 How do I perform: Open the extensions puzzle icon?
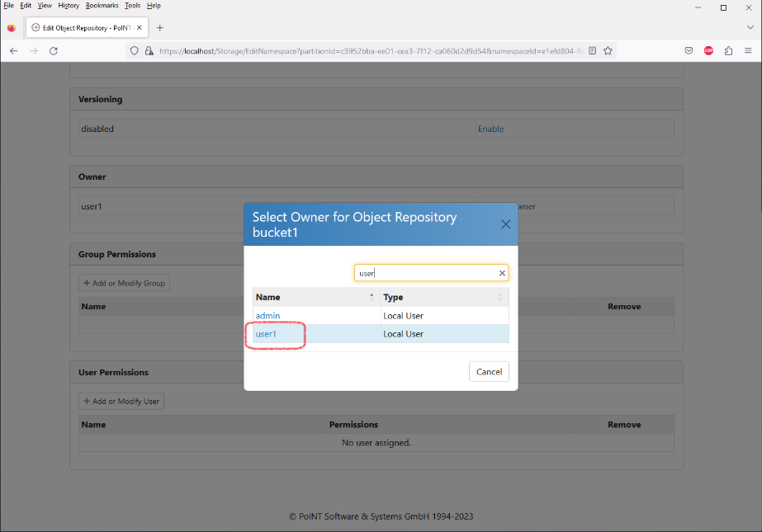(x=728, y=51)
